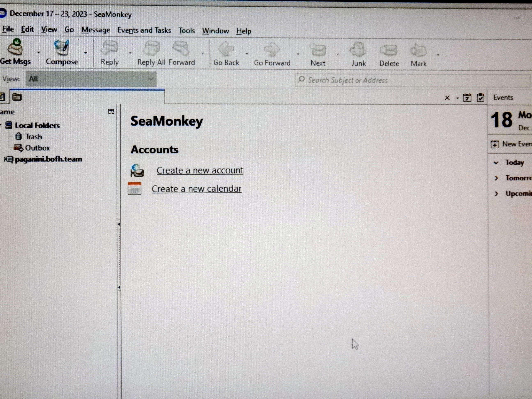
Task: Open the Edit menu
Action: pyautogui.click(x=28, y=29)
